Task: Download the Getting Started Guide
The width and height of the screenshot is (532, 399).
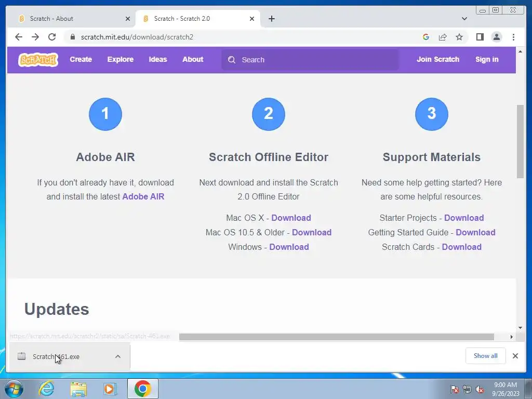Action: [476, 232]
